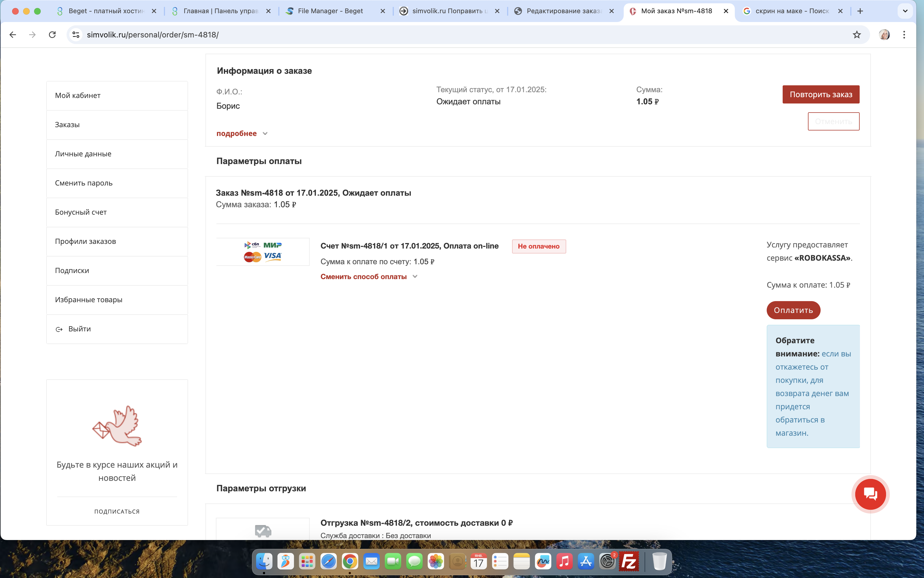This screenshot has width=924, height=578.
Task: Open Google Chrome from the Dock
Action: tap(350, 561)
